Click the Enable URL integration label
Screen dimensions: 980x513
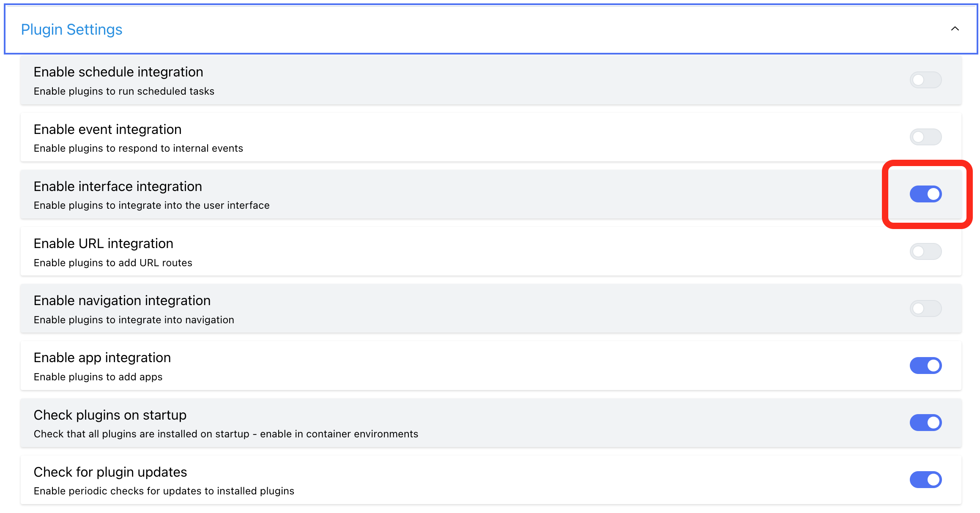pos(103,243)
